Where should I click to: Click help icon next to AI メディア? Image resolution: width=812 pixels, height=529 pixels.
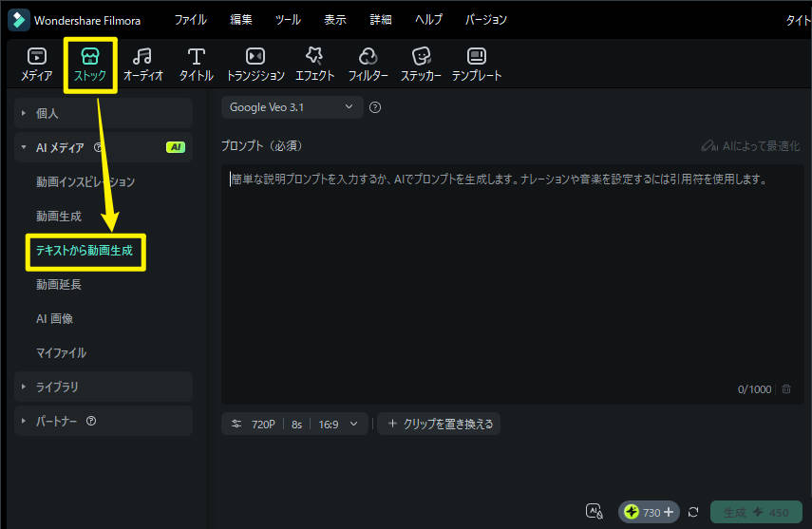(x=98, y=147)
